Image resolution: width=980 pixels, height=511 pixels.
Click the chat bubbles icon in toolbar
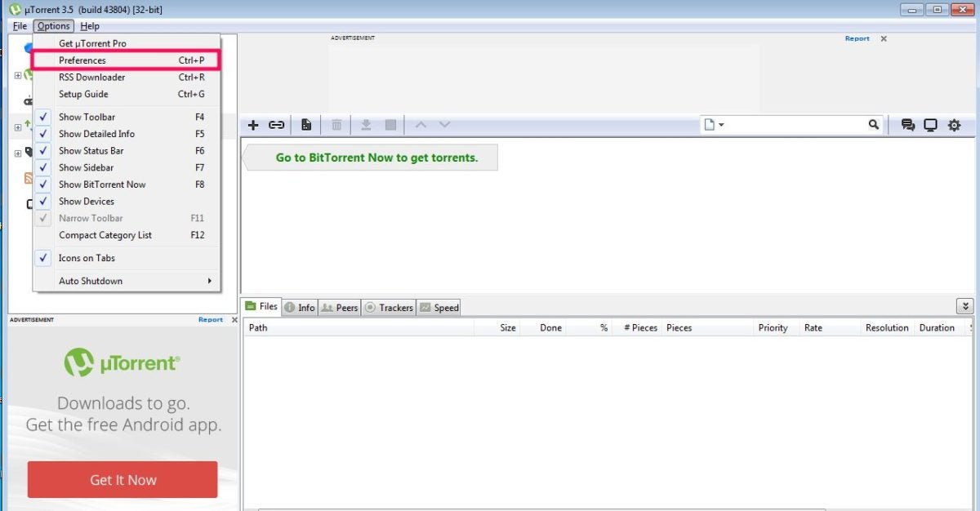[x=907, y=125]
